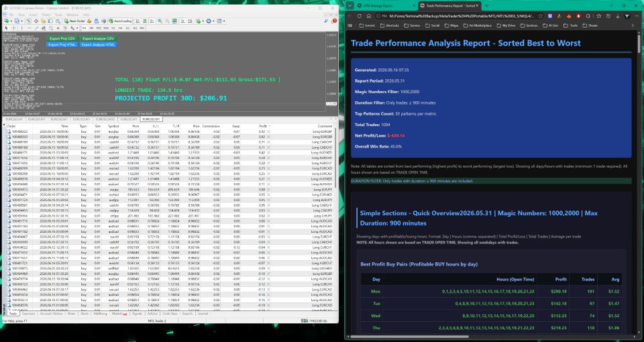Click the browser reload icon
This screenshot has width=644, height=342.
(360, 16)
